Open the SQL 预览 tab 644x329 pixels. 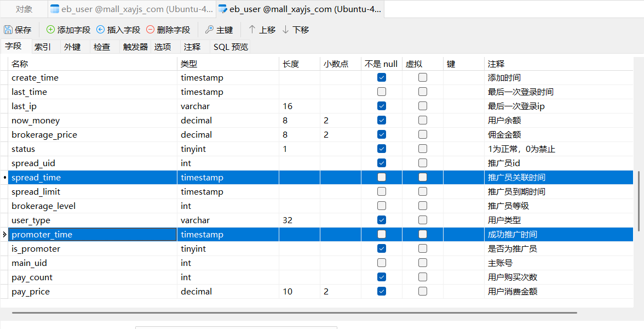tap(231, 47)
